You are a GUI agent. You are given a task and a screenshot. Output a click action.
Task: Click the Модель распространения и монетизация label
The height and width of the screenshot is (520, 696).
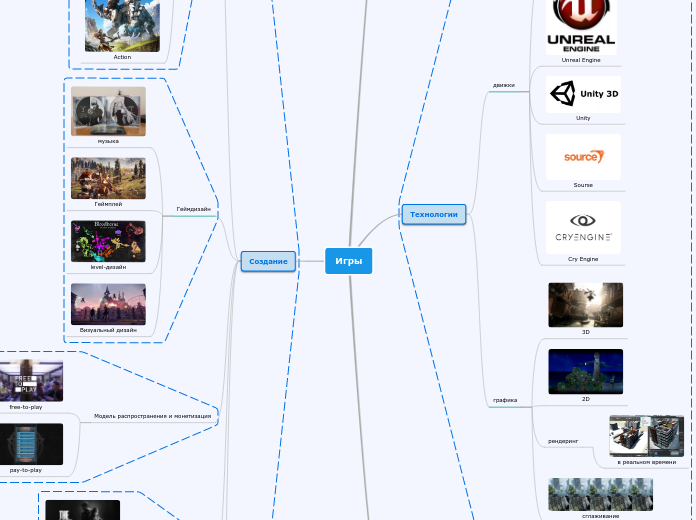[x=152, y=416]
